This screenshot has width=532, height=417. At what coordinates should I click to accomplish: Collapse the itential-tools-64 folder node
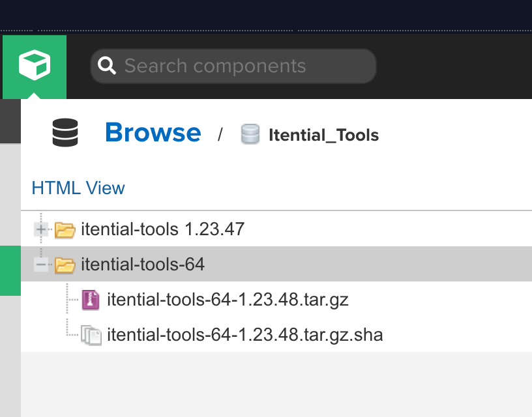pyautogui.click(x=41, y=265)
